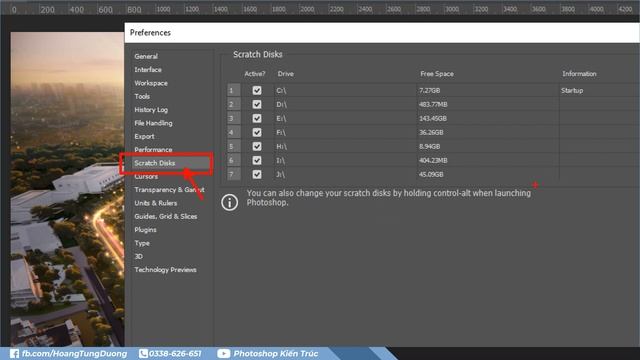Click the 7.27GB free space value
640x360 pixels.
(x=429, y=91)
